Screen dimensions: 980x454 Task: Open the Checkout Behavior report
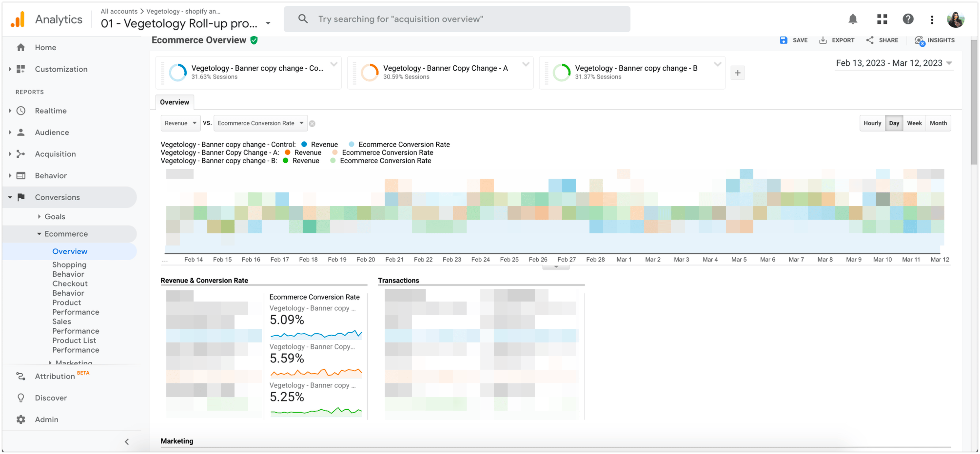70,288
